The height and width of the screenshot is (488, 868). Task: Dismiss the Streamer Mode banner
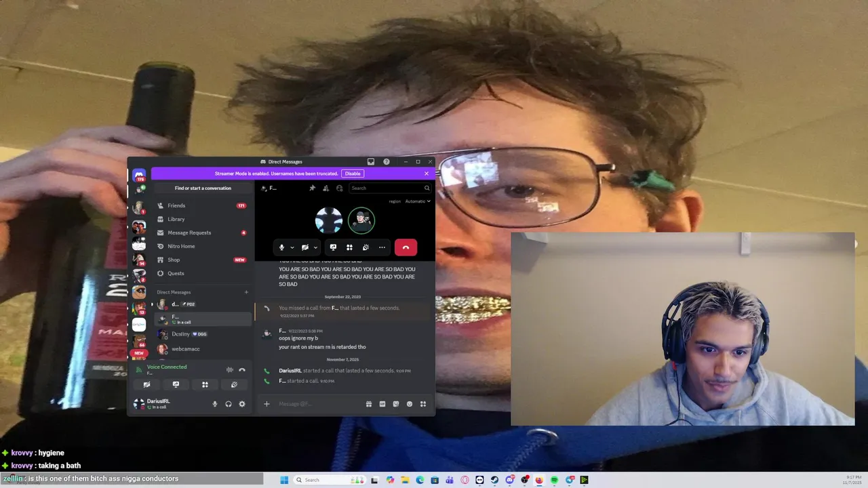click(x=427, y=174)
